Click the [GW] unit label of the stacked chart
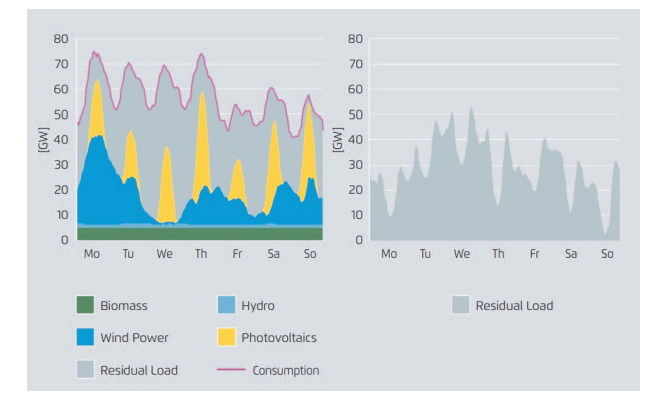 [x=43, y=140]
